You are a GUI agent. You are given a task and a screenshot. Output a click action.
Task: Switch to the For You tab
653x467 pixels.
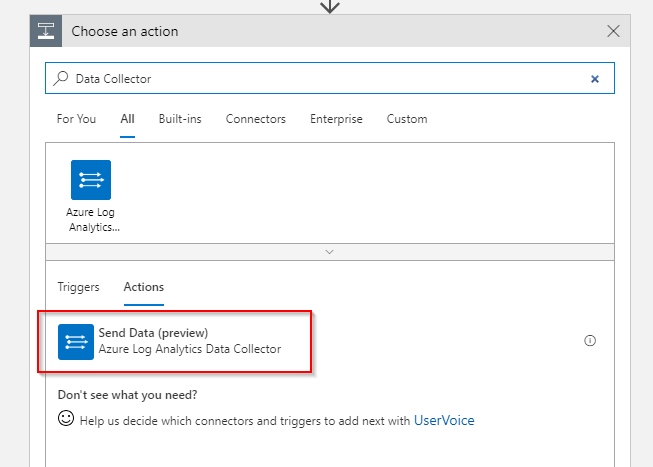pyautogui.click(x=76, y=119)
